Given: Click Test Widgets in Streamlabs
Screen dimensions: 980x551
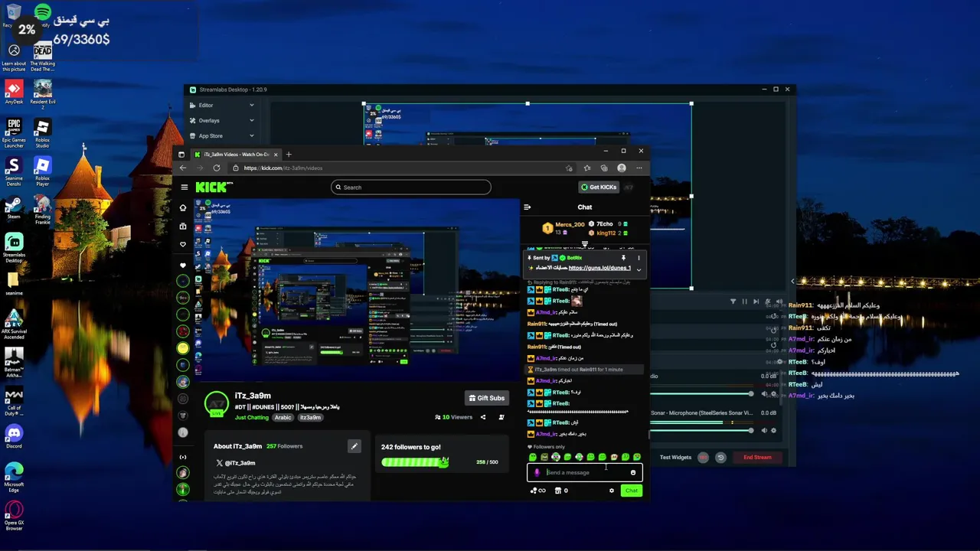Looking at the screenshot, I should click(675, 458).
